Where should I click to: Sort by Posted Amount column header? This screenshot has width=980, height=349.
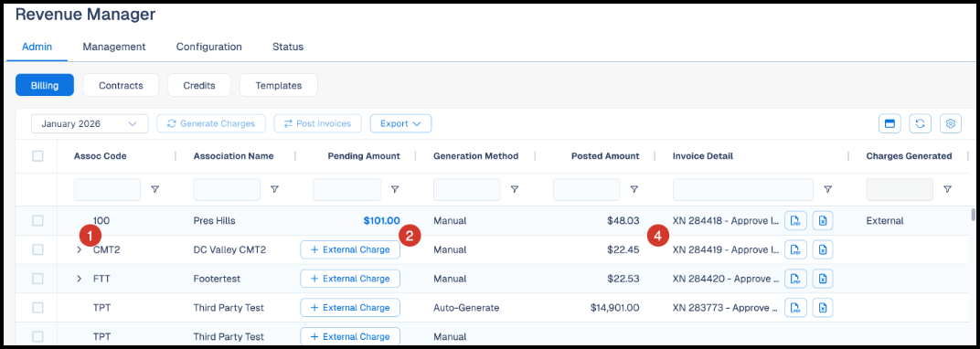[605, 156]
